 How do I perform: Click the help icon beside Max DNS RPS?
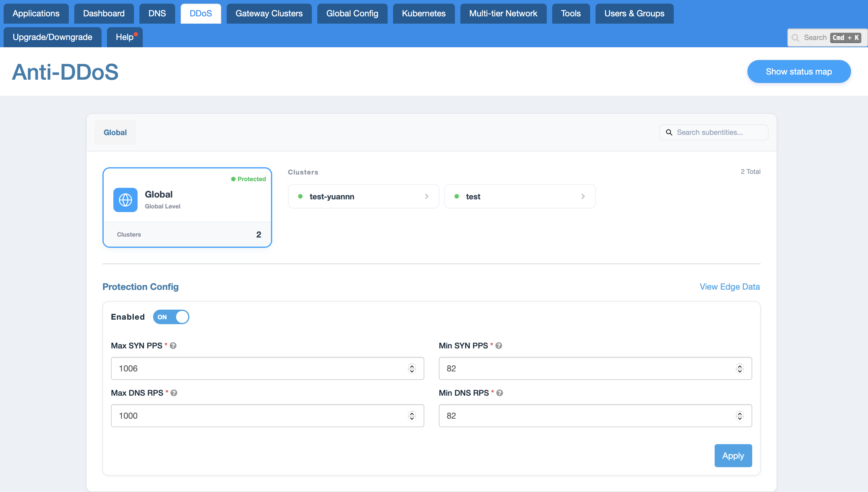[x=174, y=393]
